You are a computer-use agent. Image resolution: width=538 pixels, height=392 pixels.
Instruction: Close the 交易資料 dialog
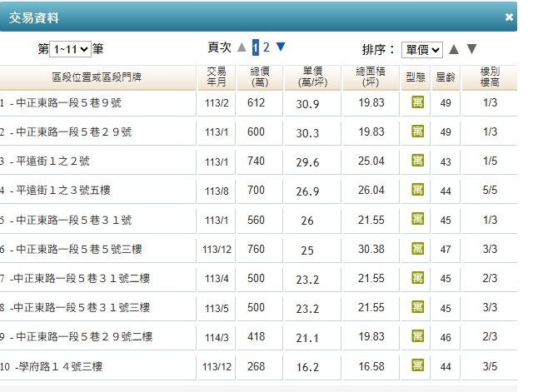(509, 17)
